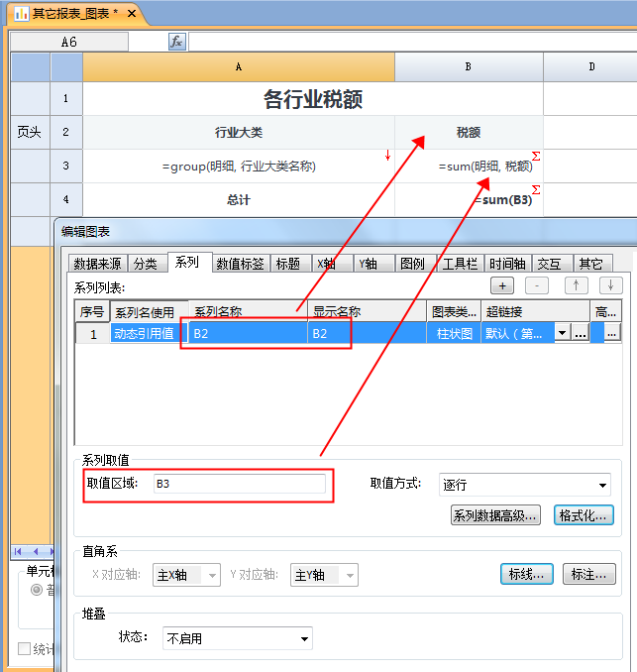Close the 其它报表_图表 document tab
The height and width of the screenshot is (672, 637).
coord(131,14)
